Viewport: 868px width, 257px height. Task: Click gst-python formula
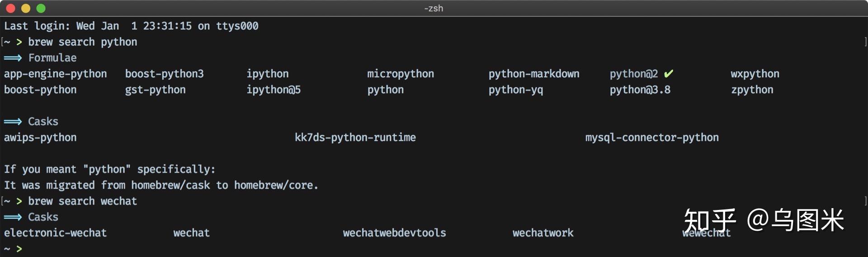155,90
